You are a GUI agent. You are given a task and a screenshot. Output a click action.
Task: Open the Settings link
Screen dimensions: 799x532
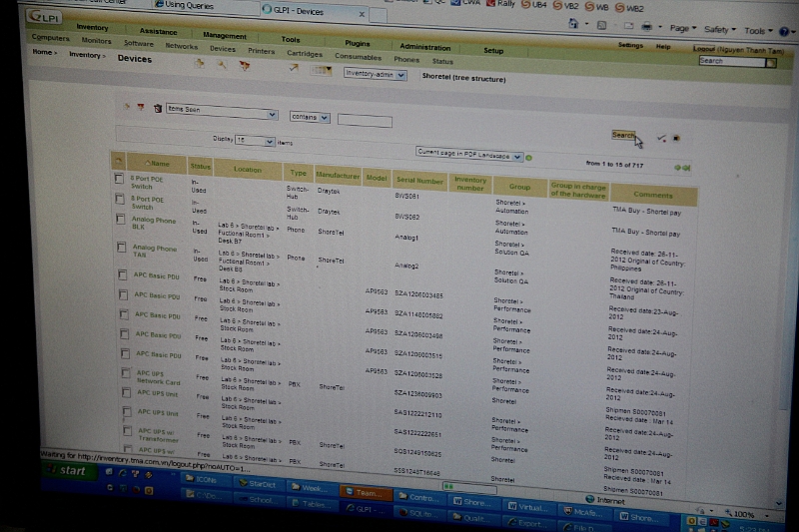(x=630, y=45)
